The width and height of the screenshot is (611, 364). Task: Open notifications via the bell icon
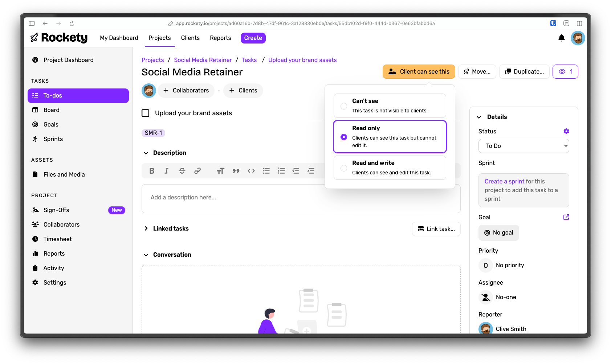[x=561, y=38]
